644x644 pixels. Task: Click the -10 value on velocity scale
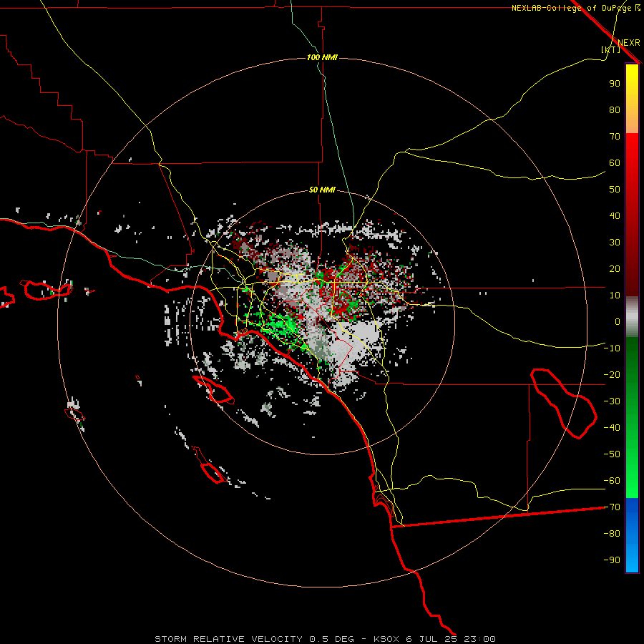tap(612, 348)
